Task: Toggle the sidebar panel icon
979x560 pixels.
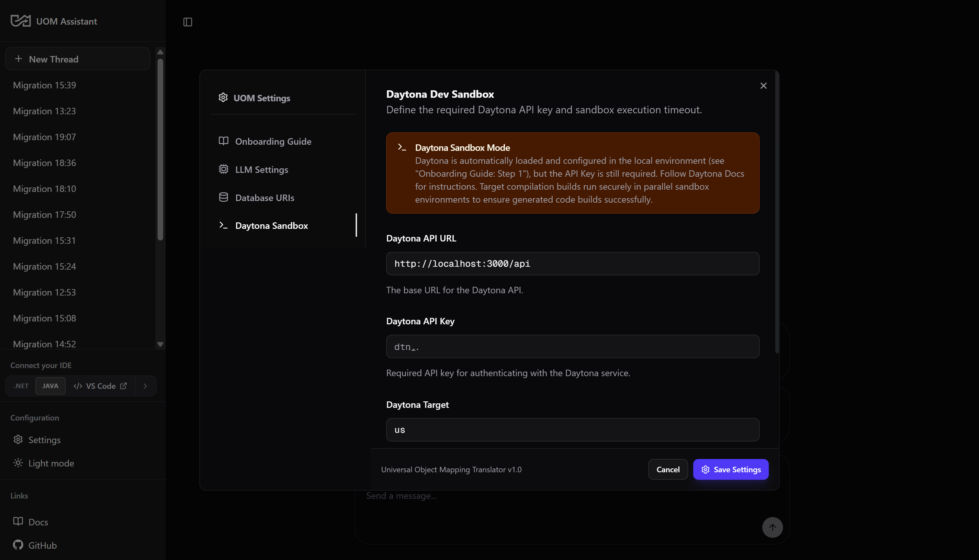Action: click(188, 22)
